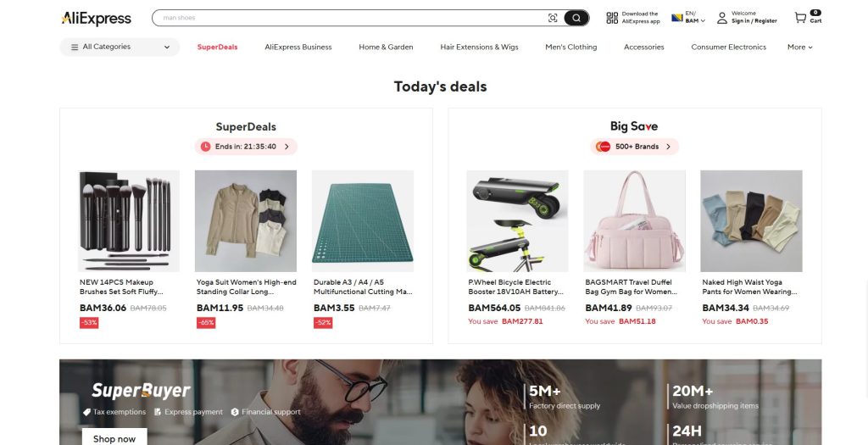This screenshot has width=868, height=445.
Task: Open the EN/BAM language currency selector
Action: point(688,18)
